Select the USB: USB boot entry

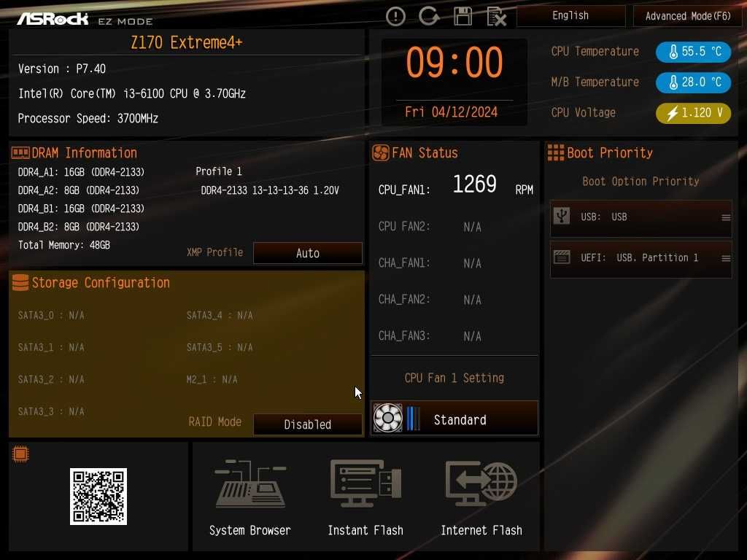640,217
